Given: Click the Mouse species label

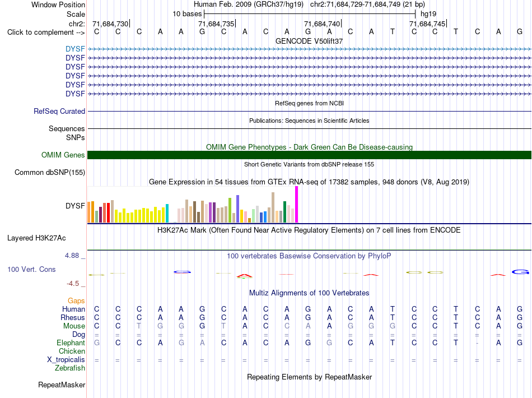Looking at the screenshot, I should pyautogui.click(x=74, y=326).
